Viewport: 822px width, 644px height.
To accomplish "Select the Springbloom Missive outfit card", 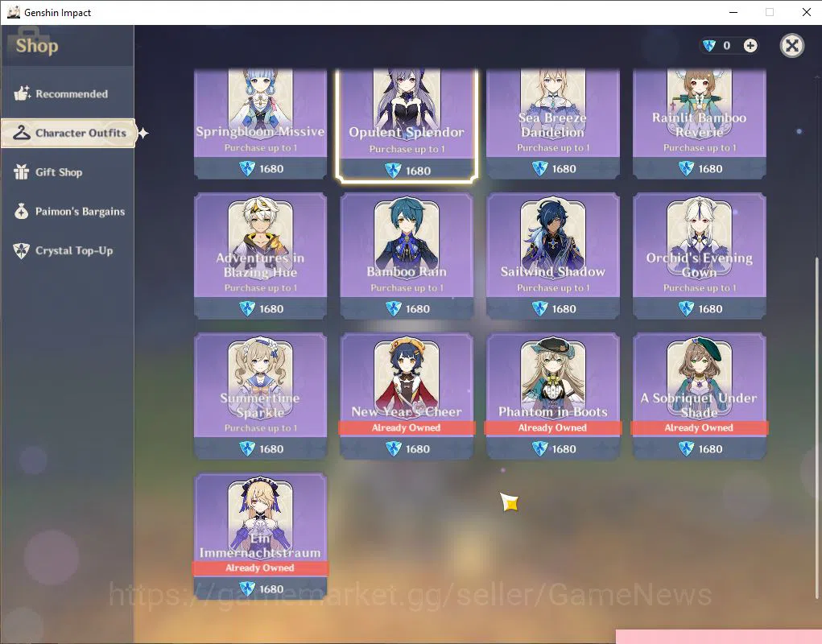I will pyautogui.click(x=261, y=124).
